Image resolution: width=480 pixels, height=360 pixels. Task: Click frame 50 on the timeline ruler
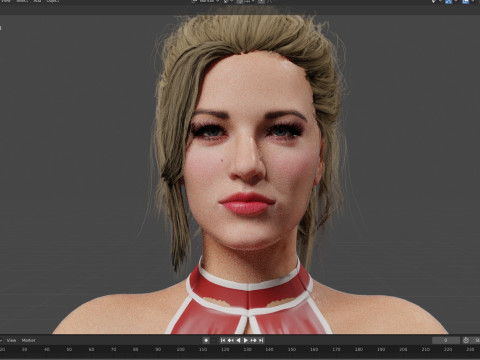pos(69,349)
